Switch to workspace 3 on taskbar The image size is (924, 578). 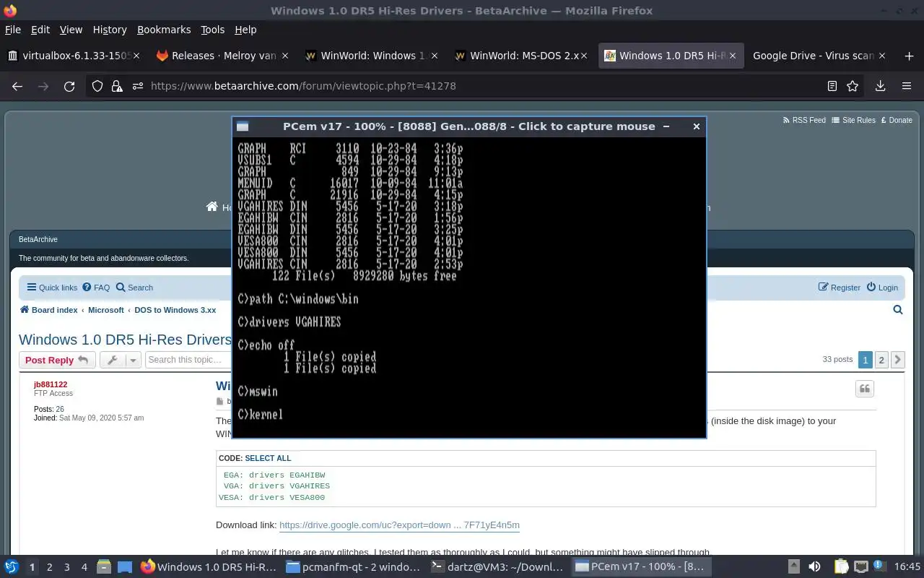point(67,567)
